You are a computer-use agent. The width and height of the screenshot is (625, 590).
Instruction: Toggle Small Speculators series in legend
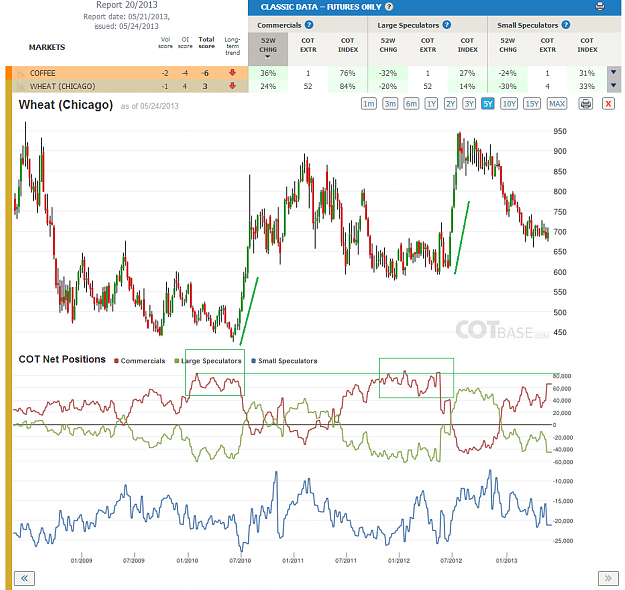284,361
